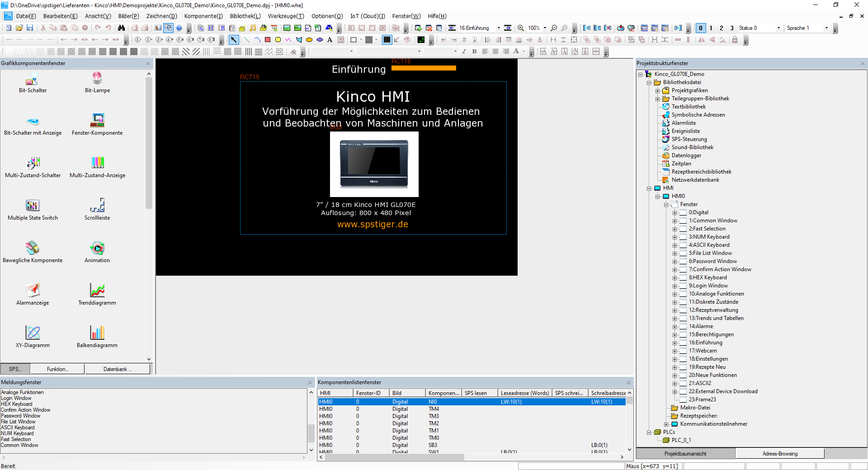Switch to the Datenbank component tab

[118, 369]
